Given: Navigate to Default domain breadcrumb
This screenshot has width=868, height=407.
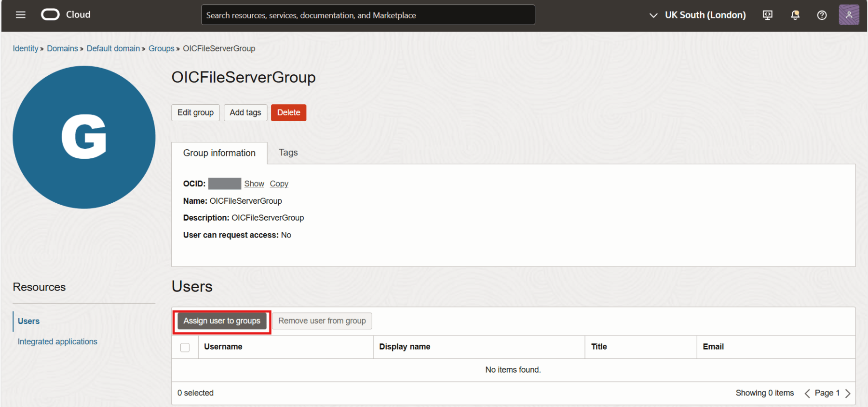Looking at the screenshot, I should coord(113,48).
